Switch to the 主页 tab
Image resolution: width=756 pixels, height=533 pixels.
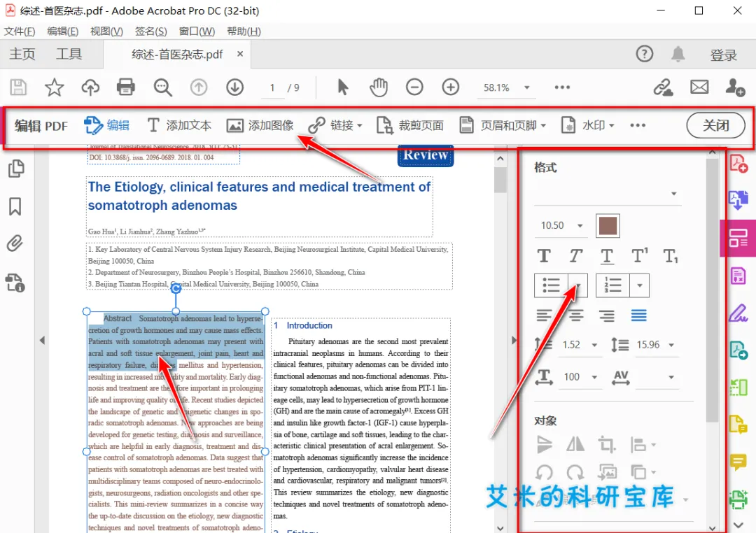pos(22,54)
